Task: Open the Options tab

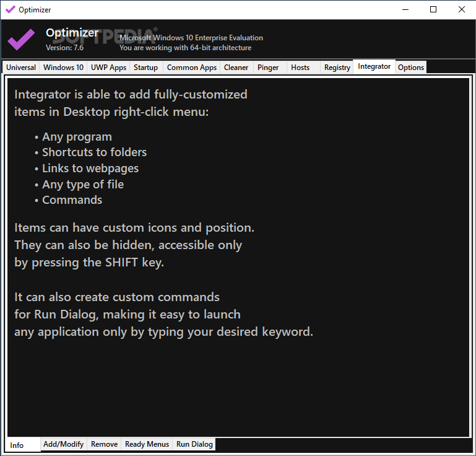Action: (x=411, y=67)
